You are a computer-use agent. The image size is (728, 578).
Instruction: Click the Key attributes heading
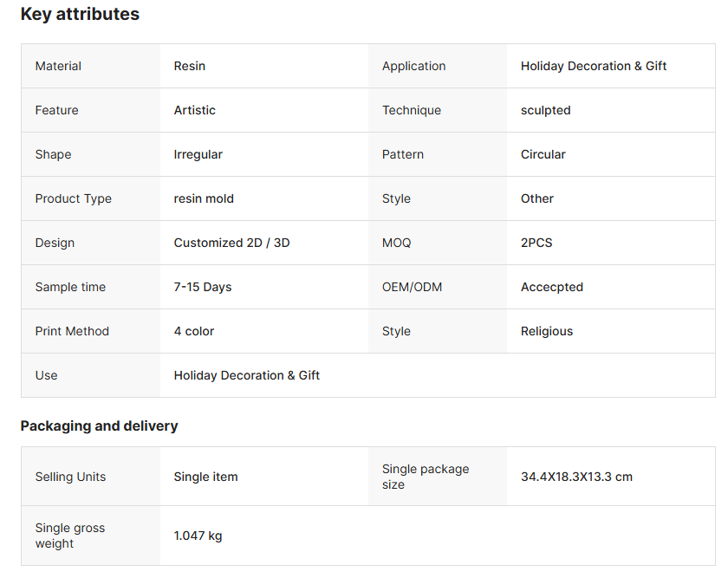click(x=80, y=15)
